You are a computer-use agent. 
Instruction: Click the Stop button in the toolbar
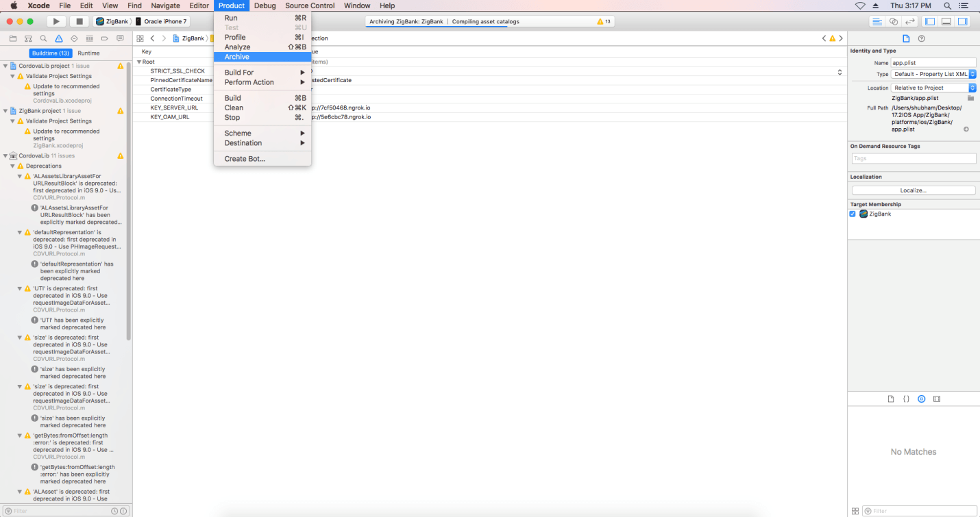(x=79, y=21)
